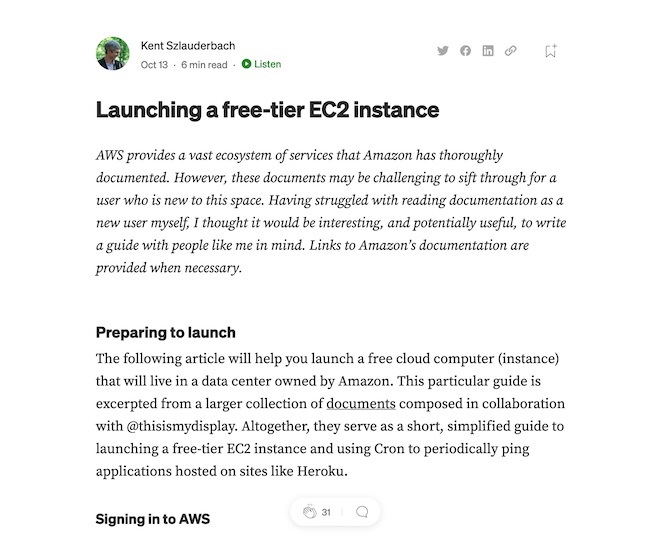Share article on Facebook
This screenshot has width=648, height=537.
click(x=465, y=51)
